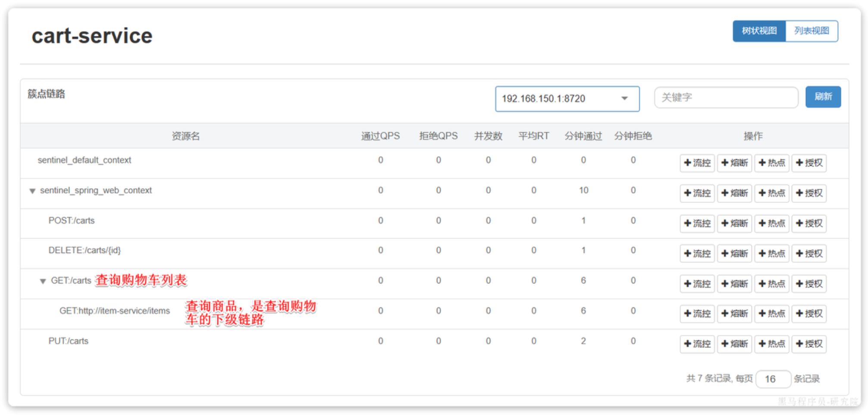Add 流控 rule for GET:http://item-service/items

(x=697, y=314)
